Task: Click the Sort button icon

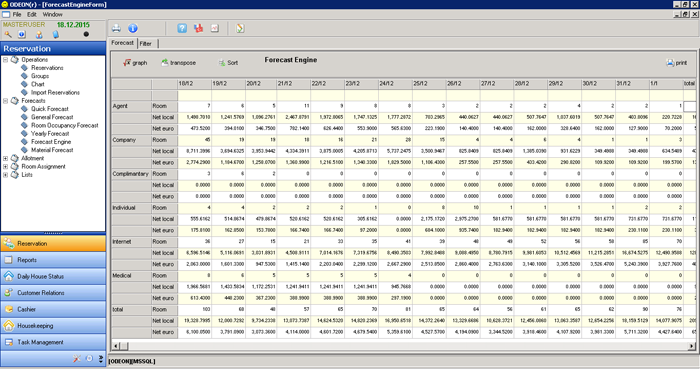Action: 222,63
